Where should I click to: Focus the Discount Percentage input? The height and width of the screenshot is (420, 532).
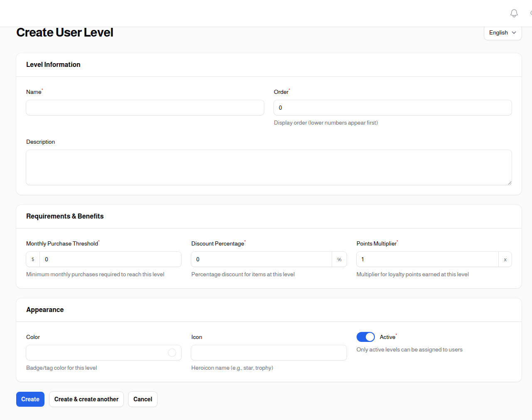262,259
